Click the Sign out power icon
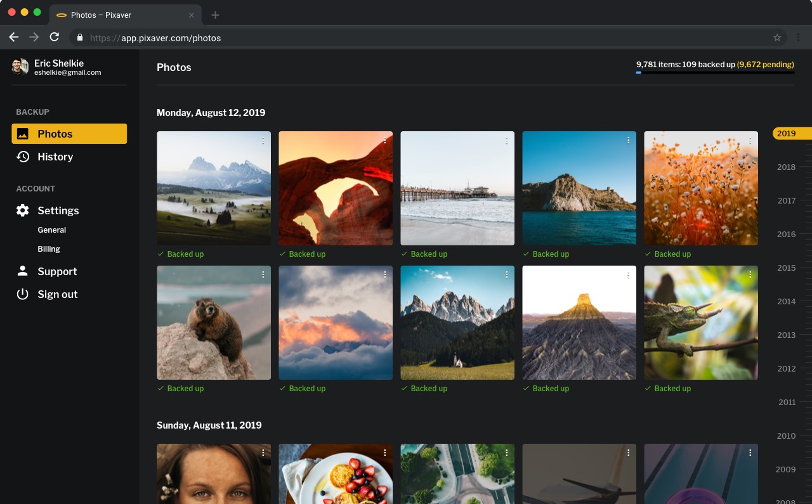Screen dimensions: 812x504 [23, 294]
